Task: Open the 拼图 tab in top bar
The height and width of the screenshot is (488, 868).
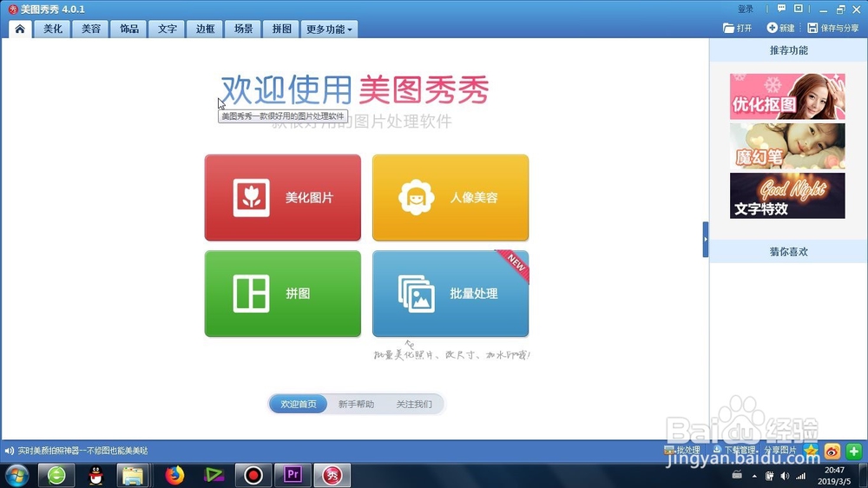Action: click(281, 29)
